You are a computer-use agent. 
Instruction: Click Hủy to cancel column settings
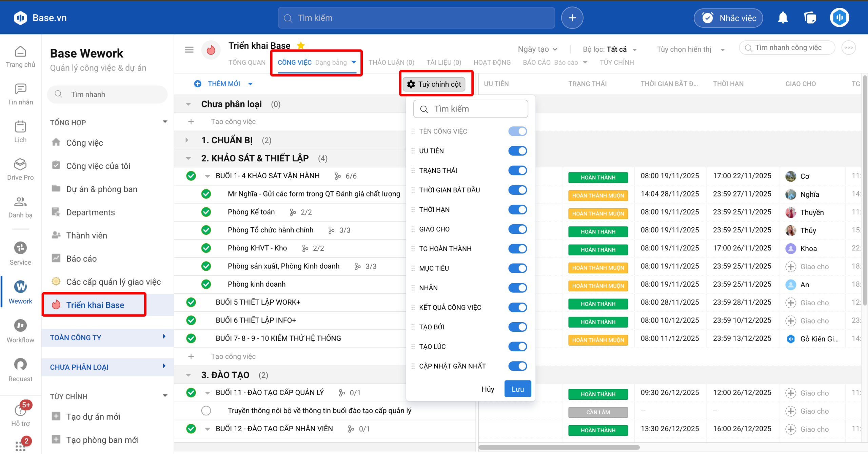pos(488,389)
